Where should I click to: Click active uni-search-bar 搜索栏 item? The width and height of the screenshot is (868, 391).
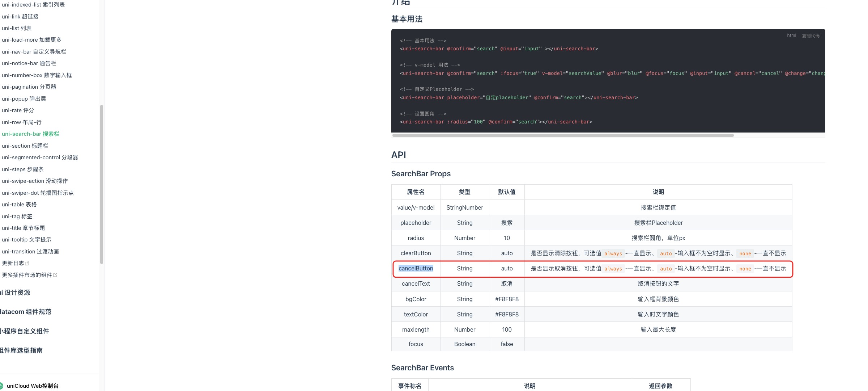tap(30, 134)
